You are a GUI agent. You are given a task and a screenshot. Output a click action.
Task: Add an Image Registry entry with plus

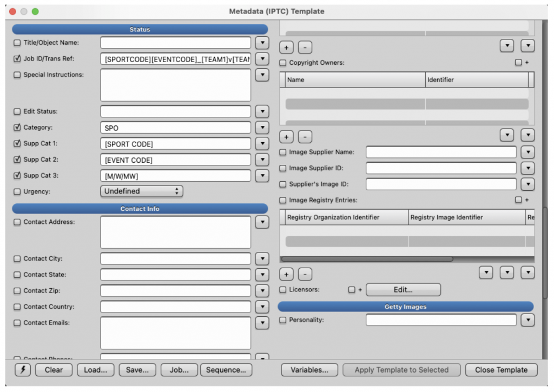tap(286, 274)
